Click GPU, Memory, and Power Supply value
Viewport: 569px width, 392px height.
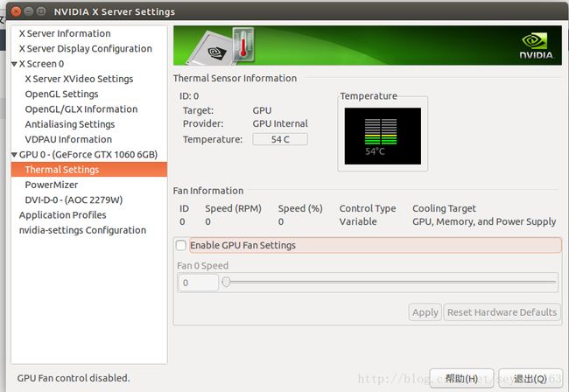click(x=484, y=221)
